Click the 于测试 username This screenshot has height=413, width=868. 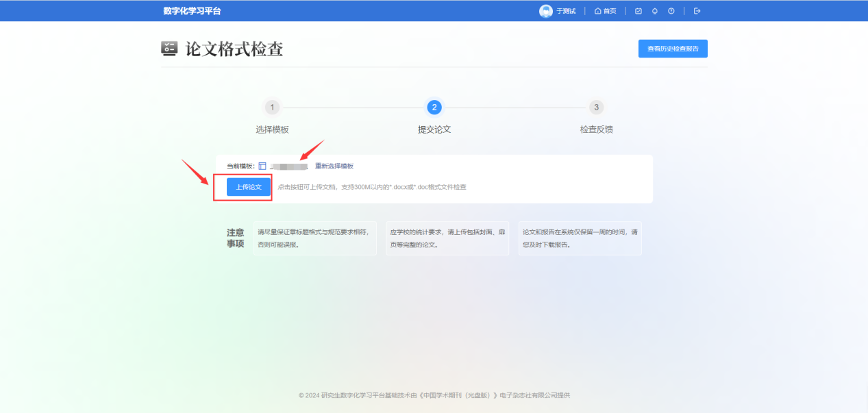pos(566,11)
